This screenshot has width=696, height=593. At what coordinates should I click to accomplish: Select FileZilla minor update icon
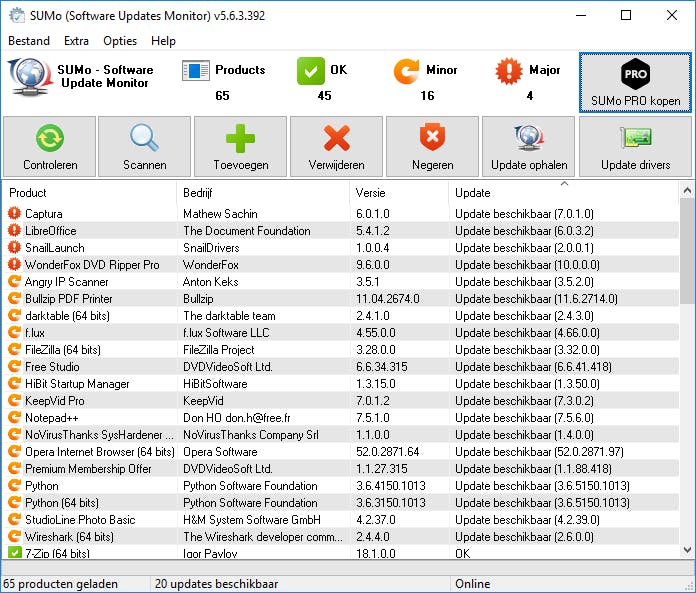14,349
